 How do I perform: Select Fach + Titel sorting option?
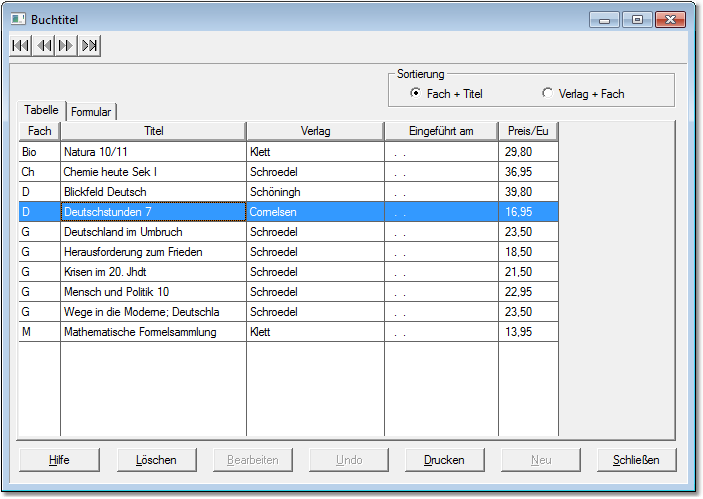pos(415,94)
